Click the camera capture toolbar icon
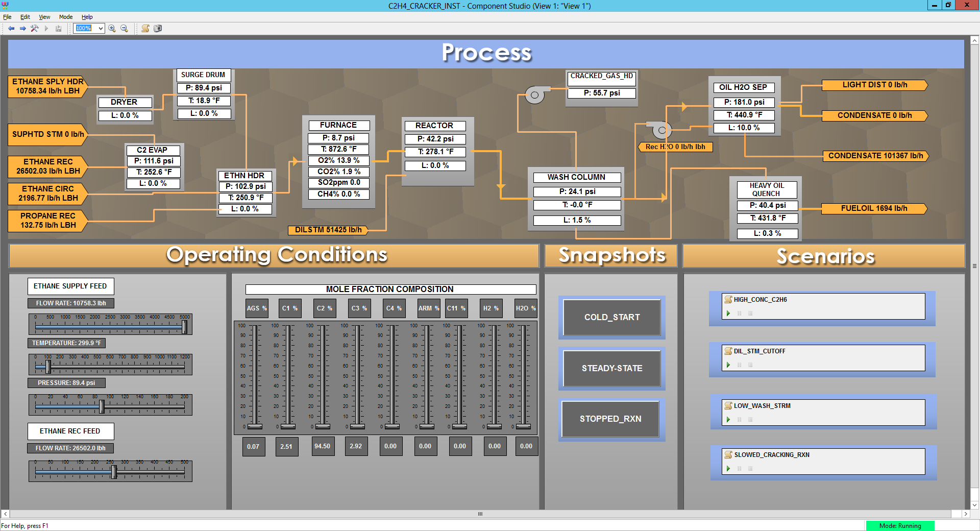The width and height of the screenshot is (980, 531). point(158,29)
